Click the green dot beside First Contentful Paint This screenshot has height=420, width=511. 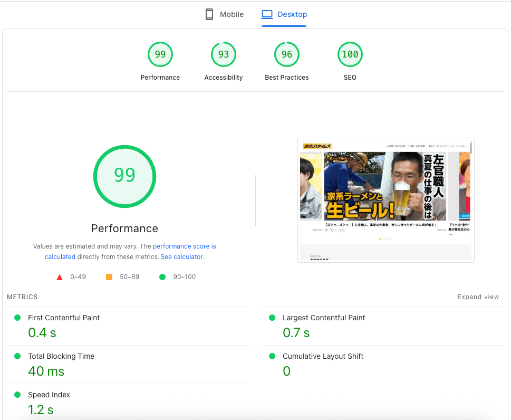click(17, 318)
